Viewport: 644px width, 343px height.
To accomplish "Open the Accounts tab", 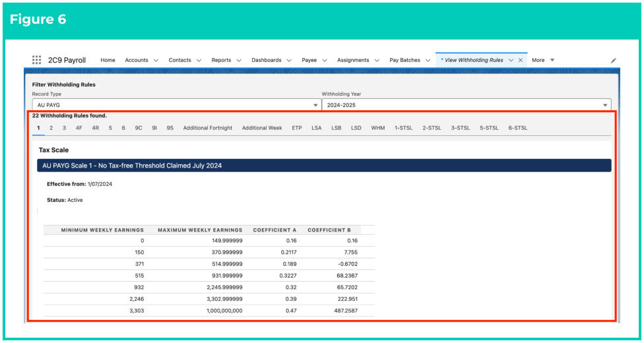I will (x=137, y=60).
